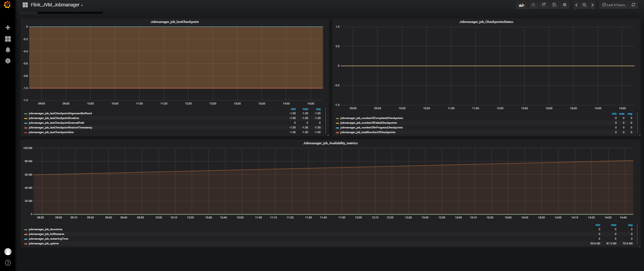Open the Jobmanager_job_lastCheckpoint panel title menu
644x271 pixels.
coord(175,22)
